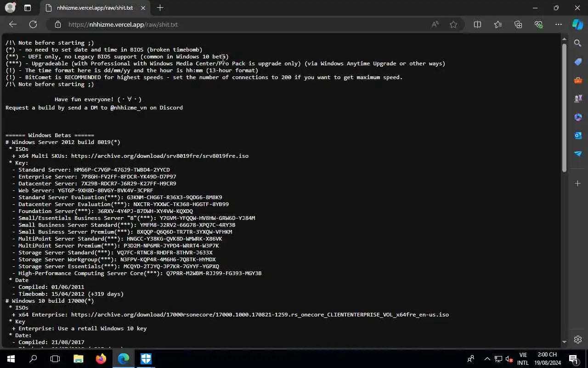The image size is (588, 368).
Task: Click 'Enterprise: Use a retail Windows 10 key' line
Action: tap(79, 328)
